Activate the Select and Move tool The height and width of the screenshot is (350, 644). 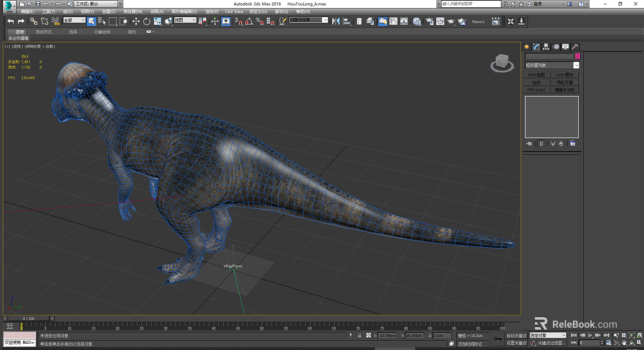coord(136,21)
